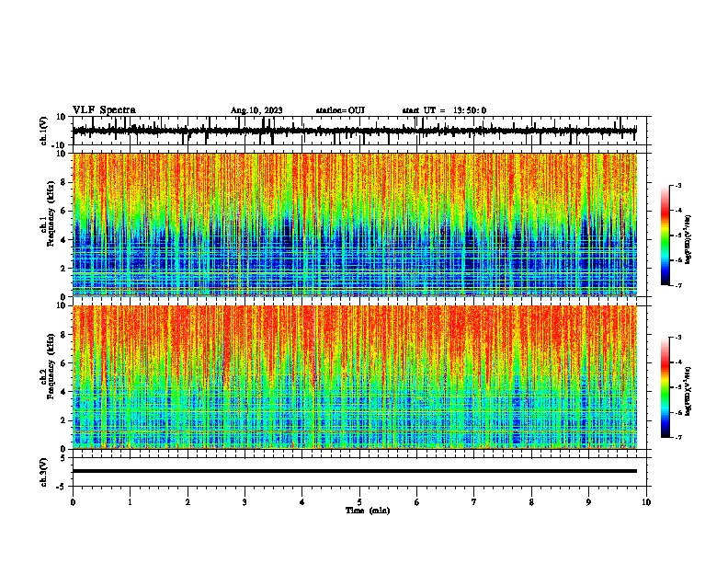Click the ch.1 spectrogram 6 kHz tick label
728x563 pixels.
click(63, 212)
